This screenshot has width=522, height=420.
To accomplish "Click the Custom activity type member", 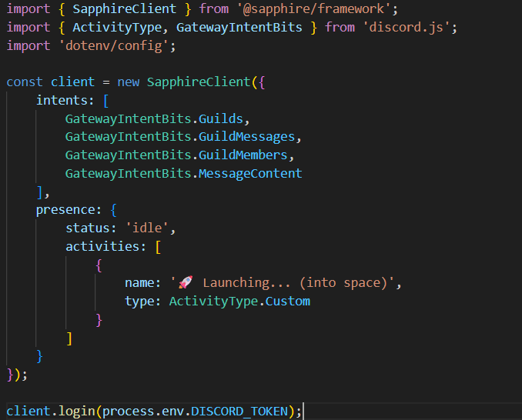I will coord(288,302).
